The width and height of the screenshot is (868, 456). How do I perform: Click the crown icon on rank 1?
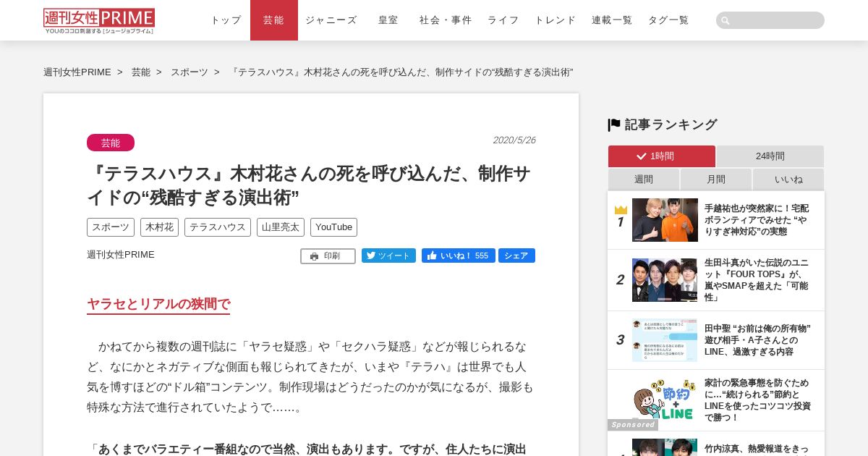click(x=621, y=210)
